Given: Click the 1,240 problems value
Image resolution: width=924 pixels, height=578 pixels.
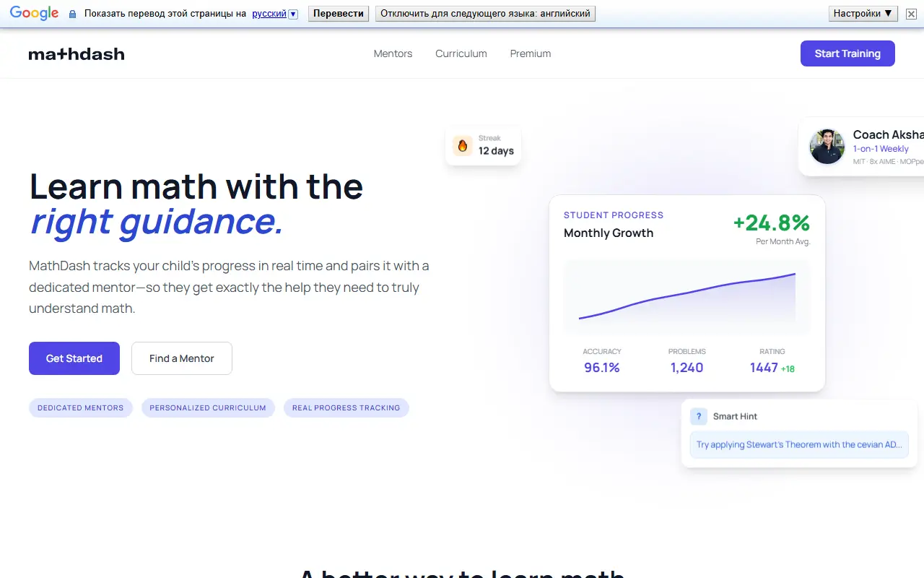Looking at the screenshot, I should point(687,368).
